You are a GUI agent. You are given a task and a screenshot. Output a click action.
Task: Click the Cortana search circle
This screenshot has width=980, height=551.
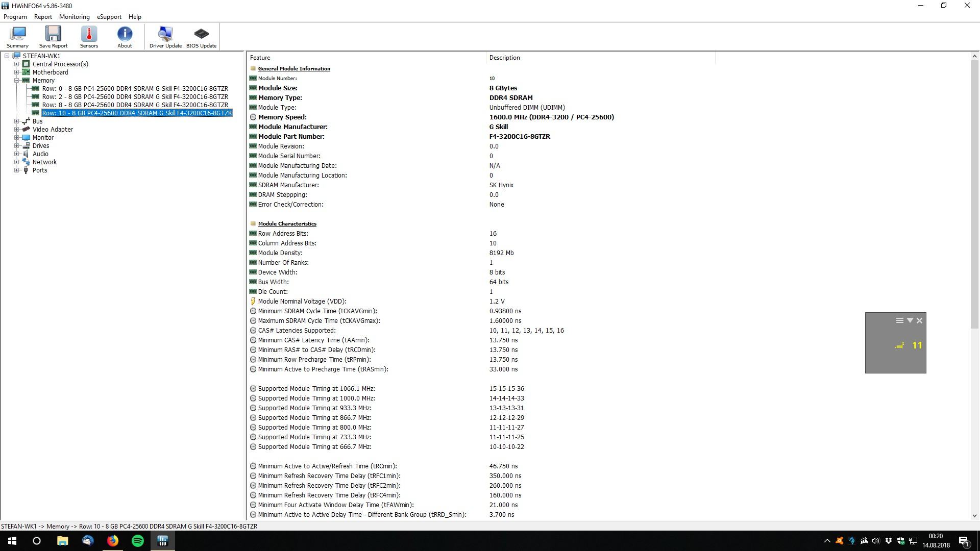(x=37, y=541)
